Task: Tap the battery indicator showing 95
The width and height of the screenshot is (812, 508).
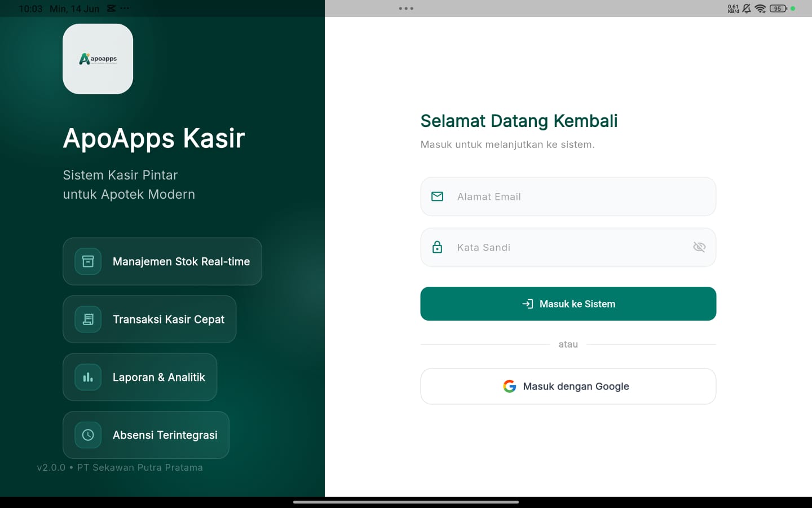Action: (778, 8)
